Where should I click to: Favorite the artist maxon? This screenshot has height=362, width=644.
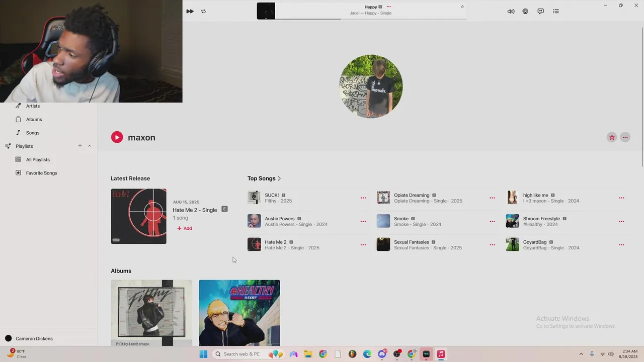[x=612, y=137]
